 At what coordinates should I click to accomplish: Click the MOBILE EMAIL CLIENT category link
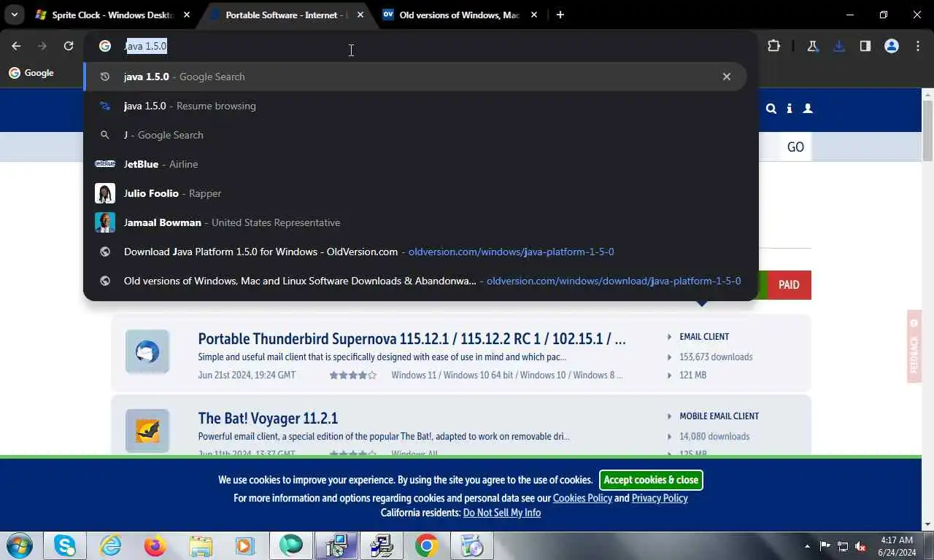[719, 416]
